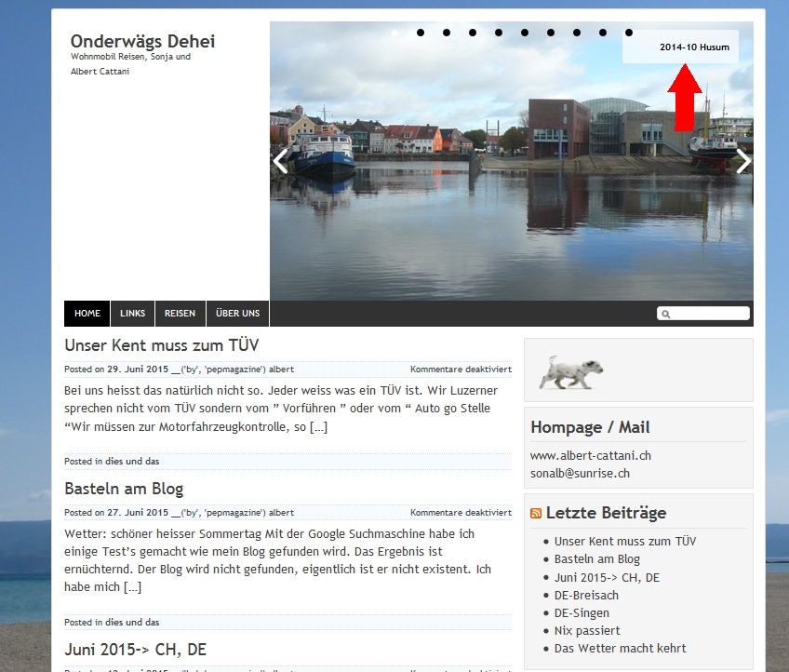Open the post title 'Unser Kent muss zum TÜV'
Screen dimensions: 789x672
point(161,345)
